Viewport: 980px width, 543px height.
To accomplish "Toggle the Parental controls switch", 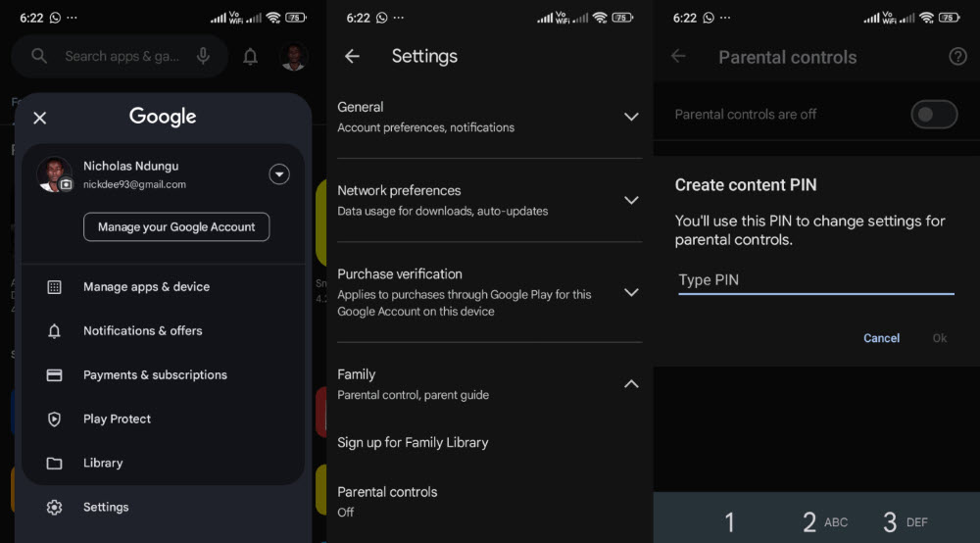I will coord(934,115).
